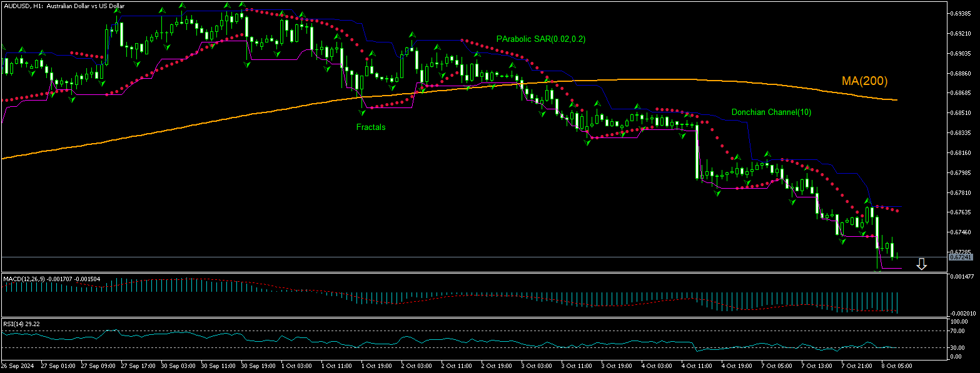
Task: Select the Fractals label on chart
Action: (371, 127)
